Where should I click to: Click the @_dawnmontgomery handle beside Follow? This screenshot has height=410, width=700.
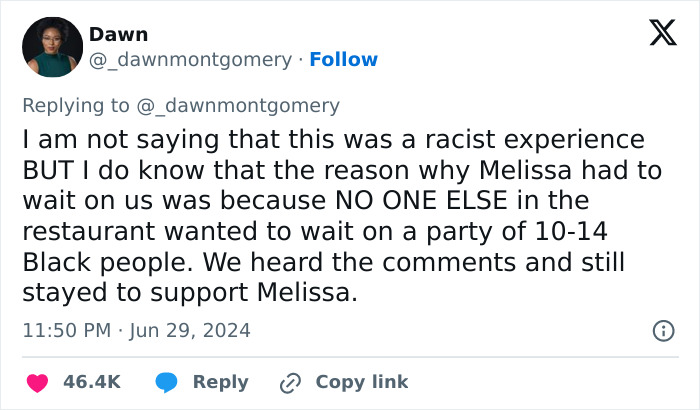190,60
